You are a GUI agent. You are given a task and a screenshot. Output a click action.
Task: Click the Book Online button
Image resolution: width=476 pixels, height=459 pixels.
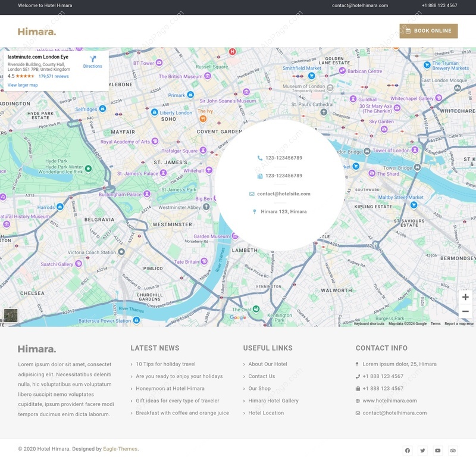coord(428,31)
